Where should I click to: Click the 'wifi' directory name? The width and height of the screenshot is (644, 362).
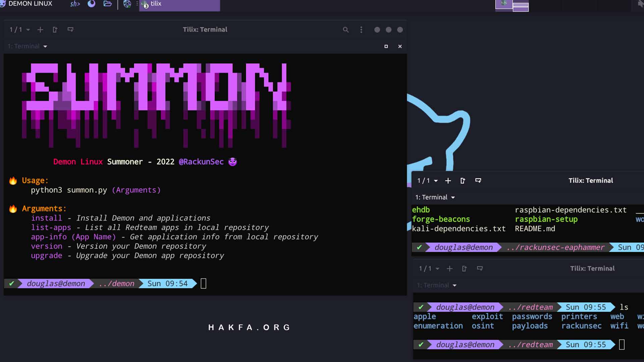coord(620,326)
